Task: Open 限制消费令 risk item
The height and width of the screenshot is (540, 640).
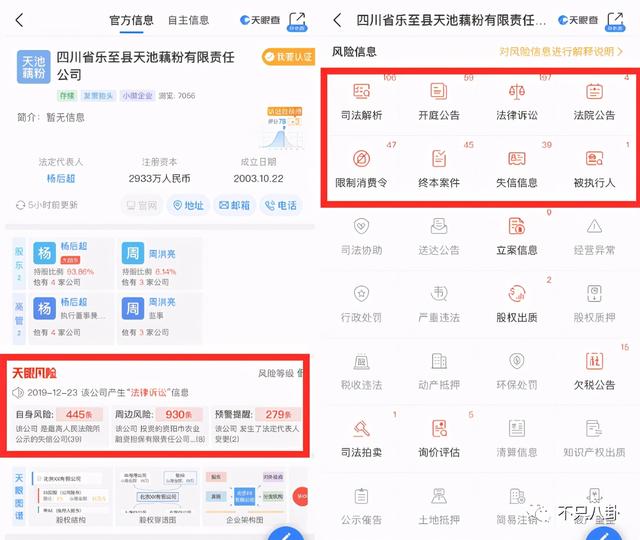Action: point(362,169)
